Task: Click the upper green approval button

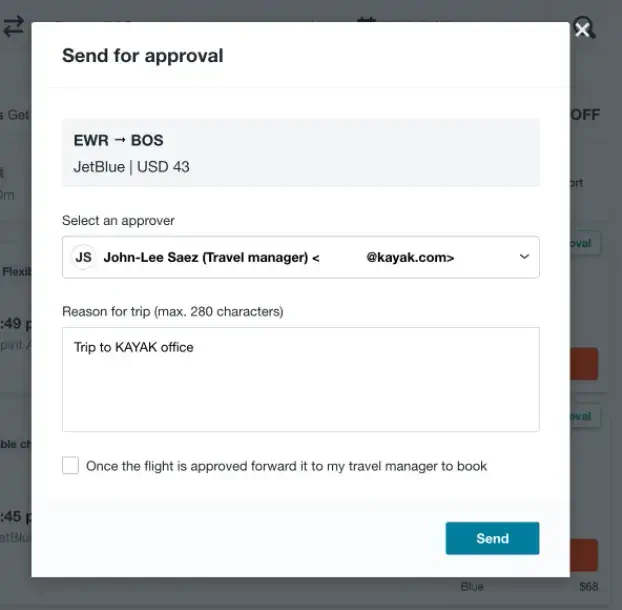Action: click(583, 243)
